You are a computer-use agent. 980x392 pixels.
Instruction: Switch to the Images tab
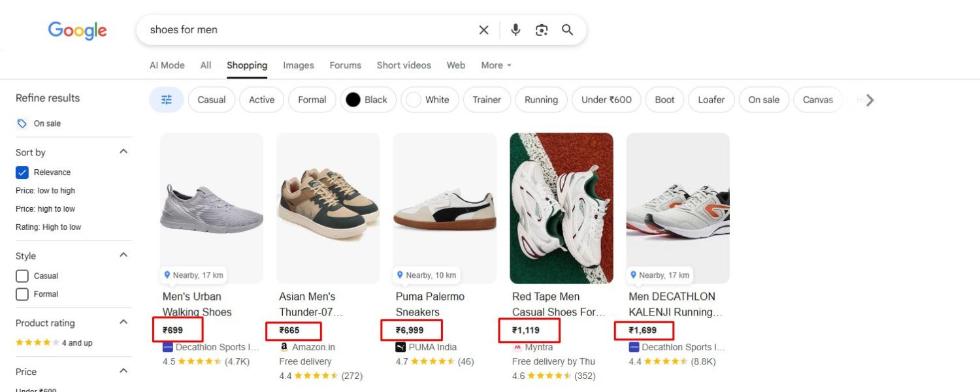click(298, 65)
